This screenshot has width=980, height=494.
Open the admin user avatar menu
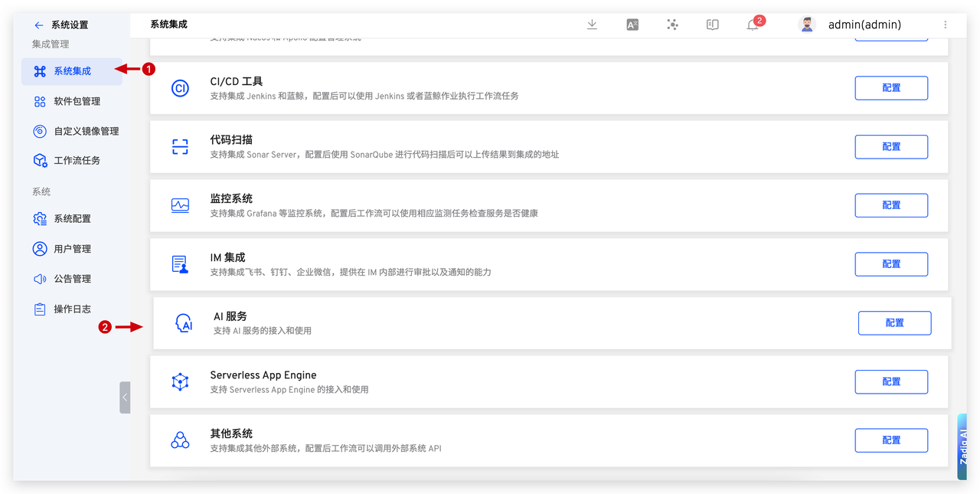[807, 25]
